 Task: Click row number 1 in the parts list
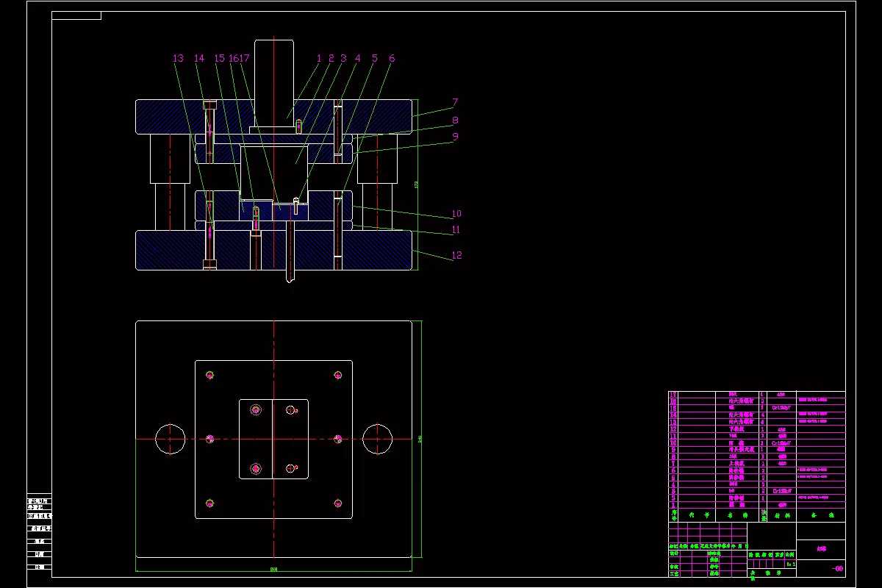[x=673, y=505]
